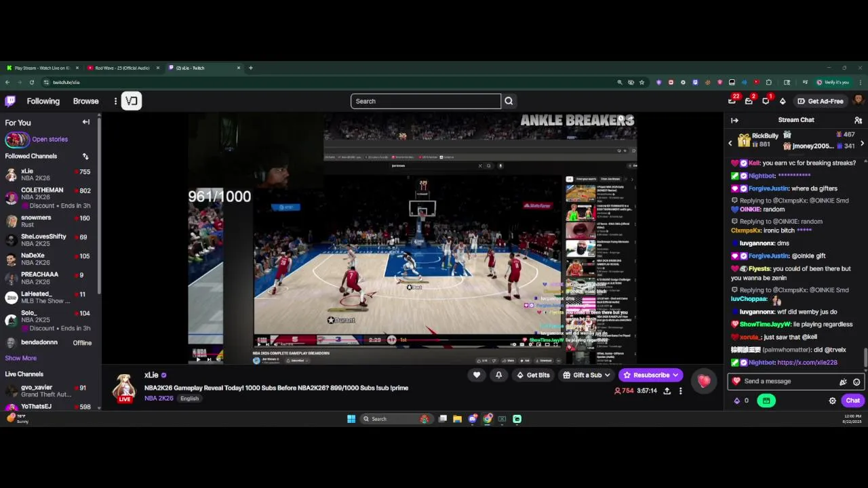This screenshot has height=488, width=868.
Task: Expand Show More followed channels
Action: point(21,358)
